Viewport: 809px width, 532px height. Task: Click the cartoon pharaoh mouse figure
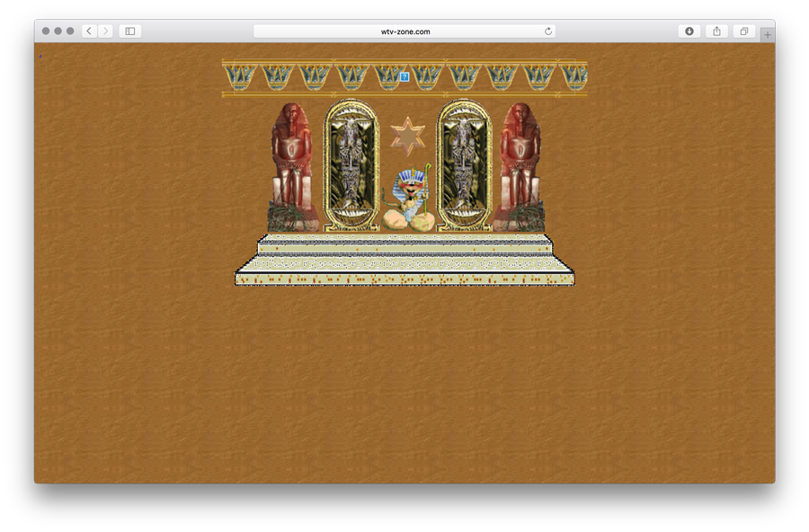click(409, 199)
